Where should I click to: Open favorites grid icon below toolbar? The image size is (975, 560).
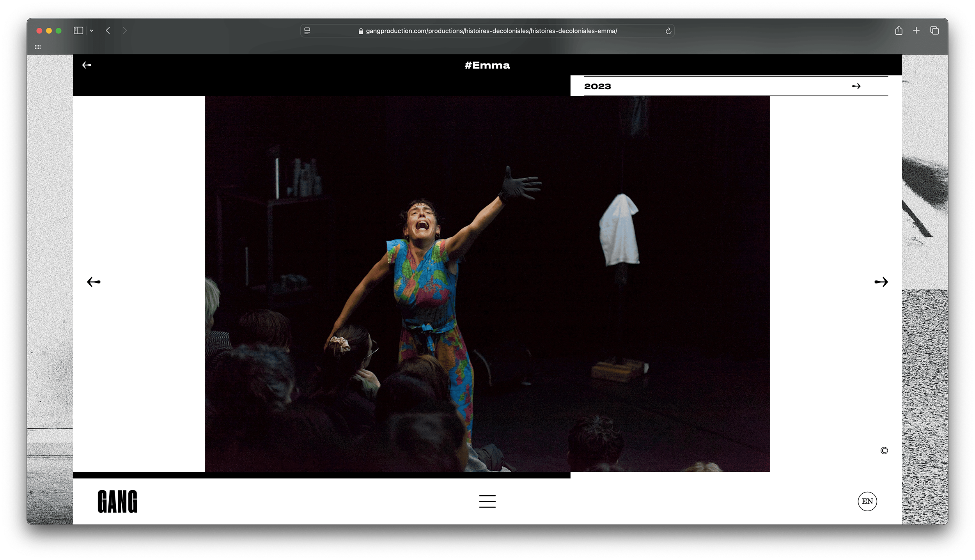coord(38,47)
